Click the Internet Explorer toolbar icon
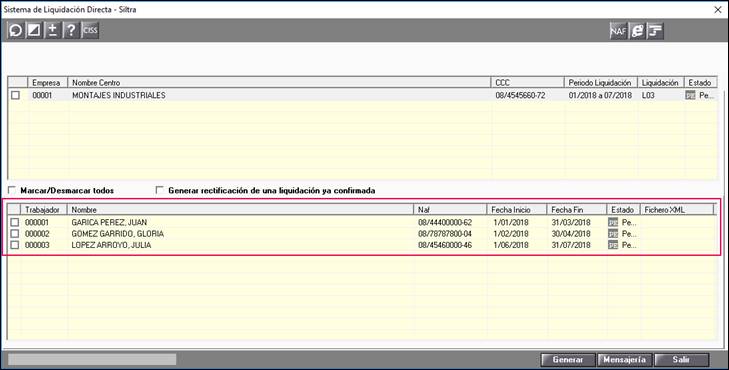The height and width of the screenshot is (370, 729). pos(637,31)
